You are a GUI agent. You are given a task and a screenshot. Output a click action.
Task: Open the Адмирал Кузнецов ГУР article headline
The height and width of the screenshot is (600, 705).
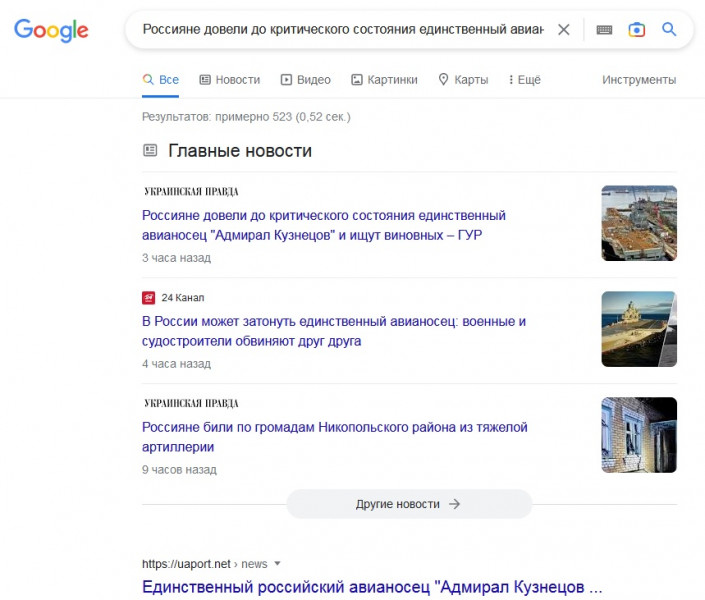pyautogui.click(x=324, y=225)
